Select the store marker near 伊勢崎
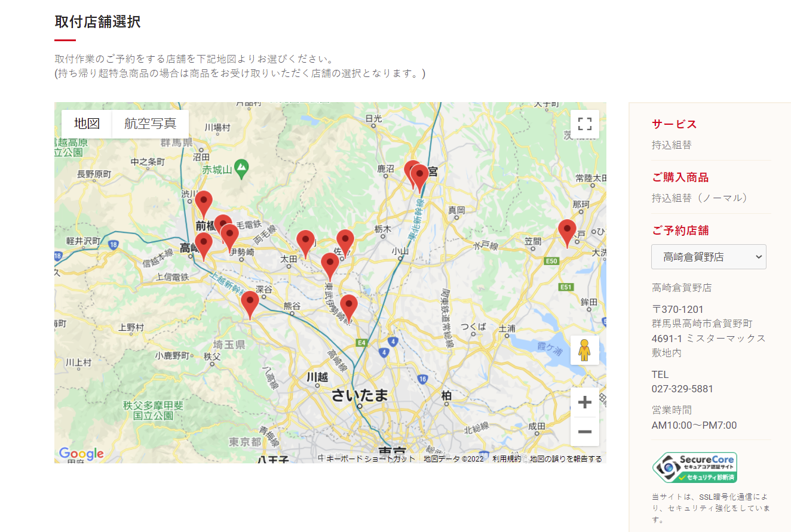Image resolution: width=791 pixels, height=532 pixels. (229, 236)
